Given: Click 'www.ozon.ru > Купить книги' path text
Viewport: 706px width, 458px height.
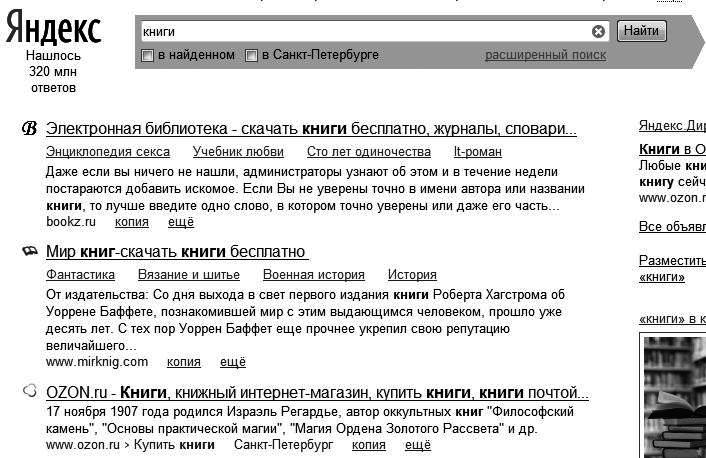Looking at the screenshot, I should click(x=130, y=445).
